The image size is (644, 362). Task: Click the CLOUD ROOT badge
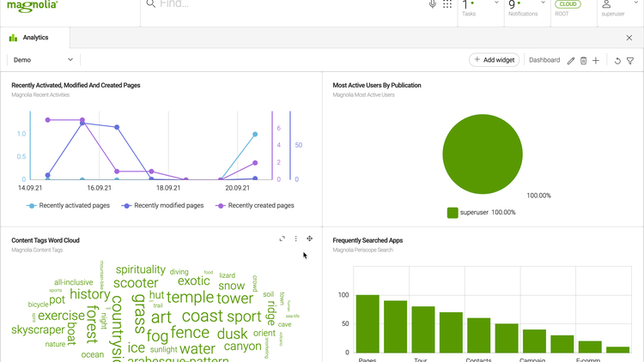568,4
